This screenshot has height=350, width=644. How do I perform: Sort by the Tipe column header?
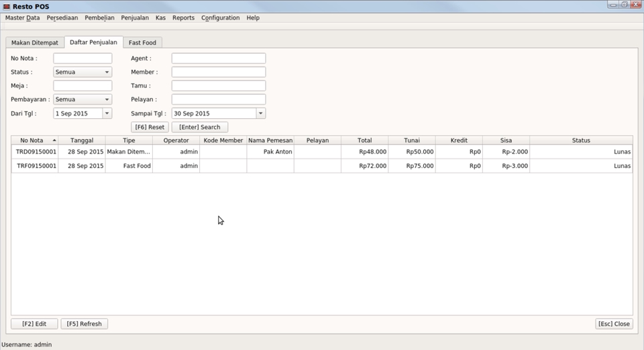coord(129,140)
